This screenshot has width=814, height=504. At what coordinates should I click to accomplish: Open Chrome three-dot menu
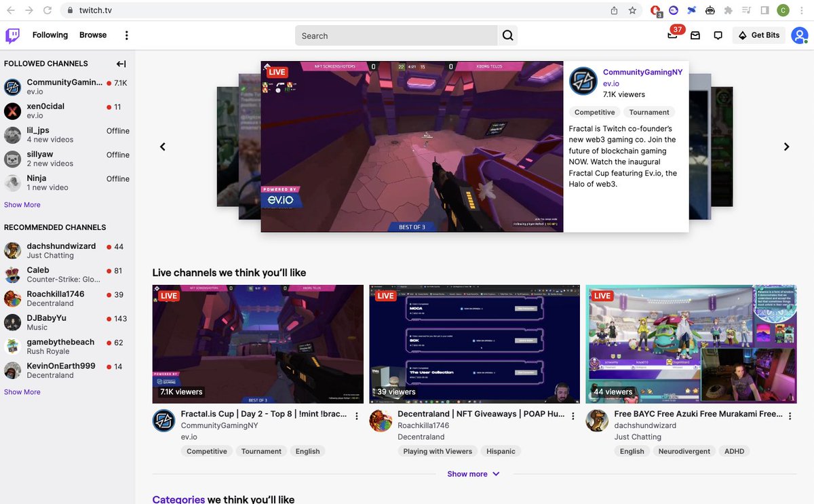[x=803, y=10]
